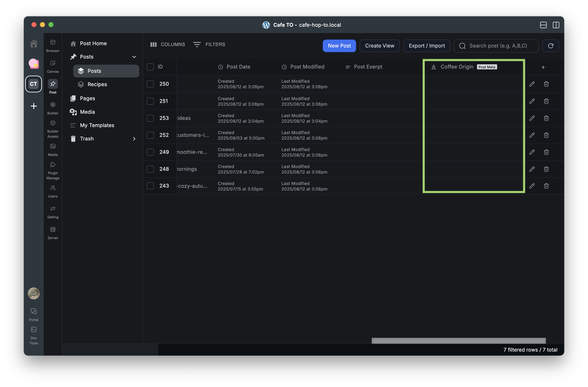Go to the Recipes post type
The width and height of the screenshot is (588, 387).
(x=97, y=84)
